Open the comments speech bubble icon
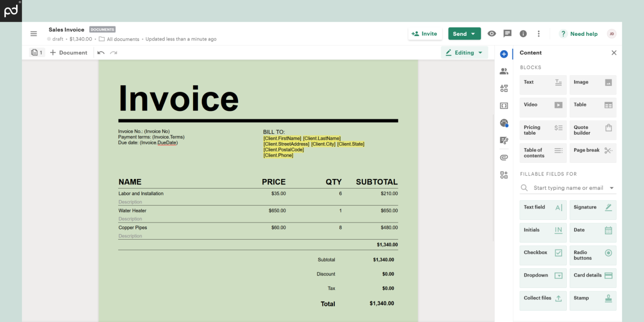The width and height of the screenshot is (644, 322). (507, 33)
